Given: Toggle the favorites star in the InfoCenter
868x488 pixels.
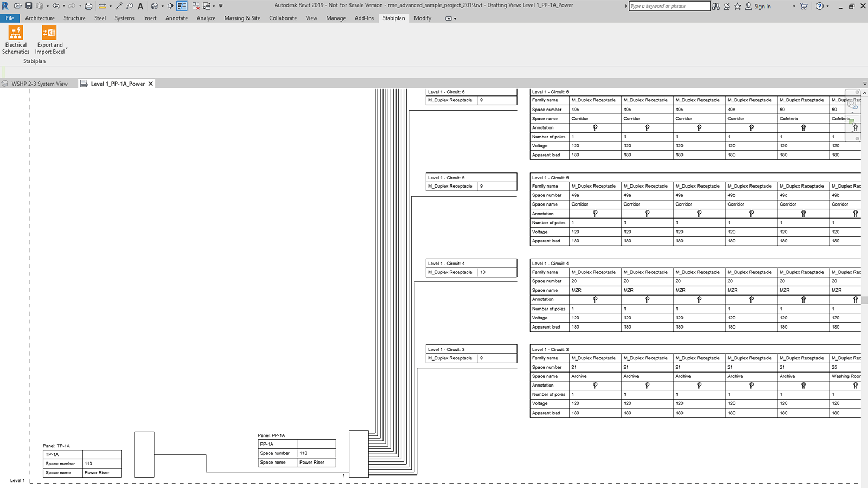Looking at the screenshot, I should coord(737,6).
